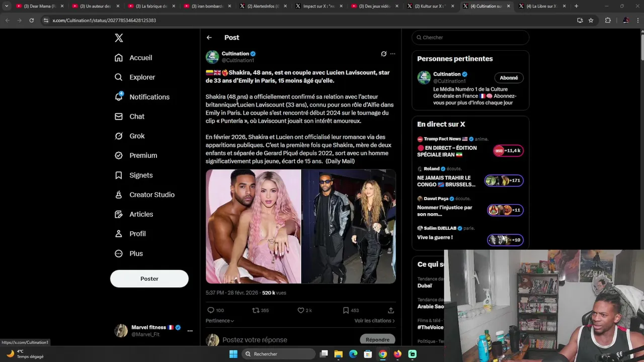This screenshot has width=644, height=362.
Task: Switch to La Libre sur X tab
Action: click(x=542, y=6)
